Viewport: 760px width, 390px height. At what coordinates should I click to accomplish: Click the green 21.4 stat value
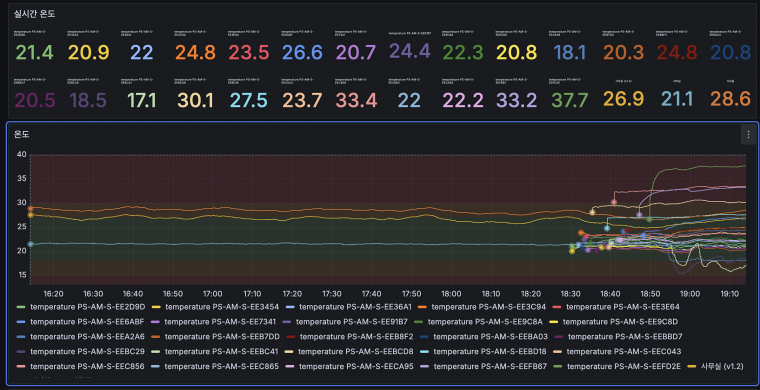pyautogui.click(x=34, y=52)
